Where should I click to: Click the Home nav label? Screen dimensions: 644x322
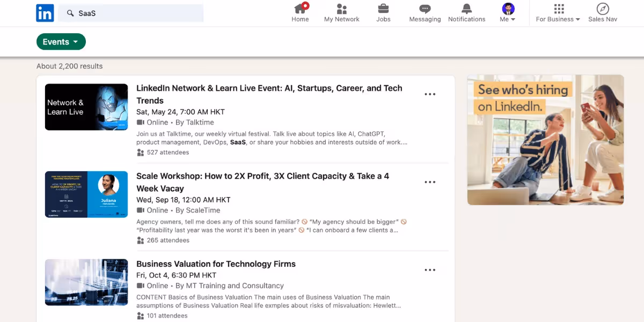click(x=300, y=19)
